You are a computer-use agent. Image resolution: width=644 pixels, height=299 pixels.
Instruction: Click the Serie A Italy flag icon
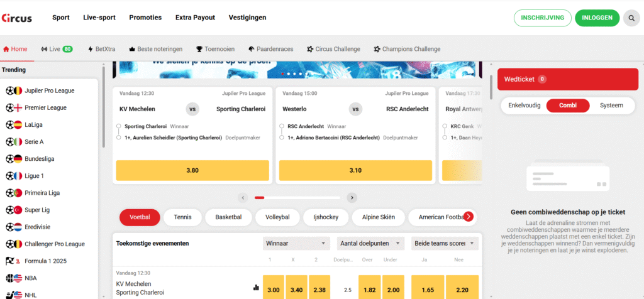[x=18, y=142]
